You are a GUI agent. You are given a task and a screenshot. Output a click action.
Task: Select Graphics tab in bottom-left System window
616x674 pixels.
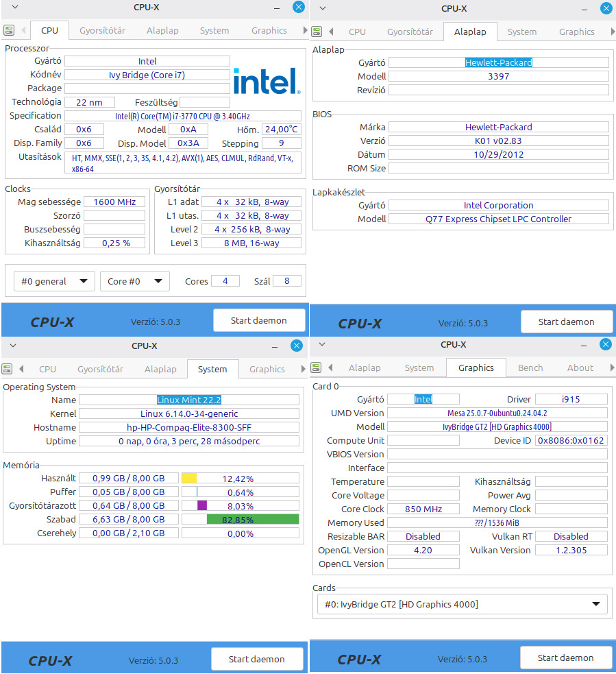(x=267, y=369)
